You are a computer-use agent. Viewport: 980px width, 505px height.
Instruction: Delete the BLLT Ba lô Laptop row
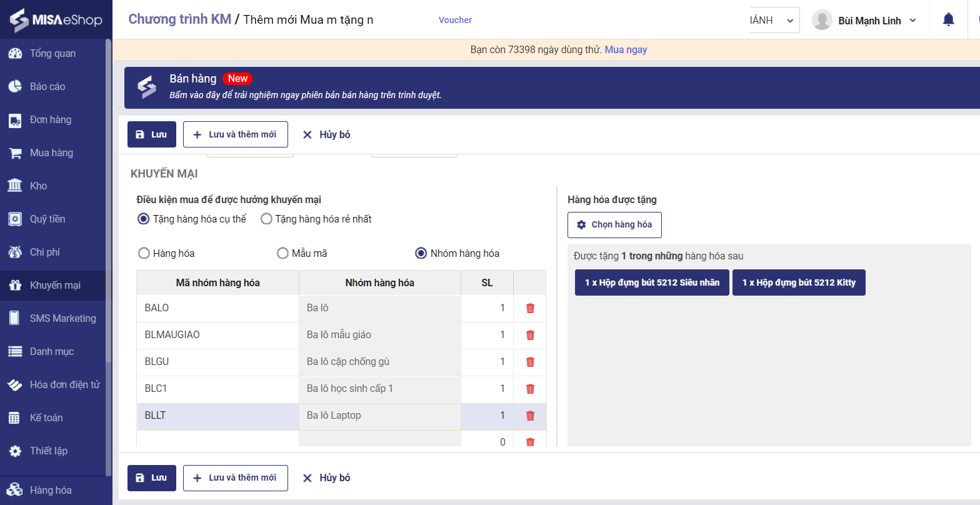(531, 416)
